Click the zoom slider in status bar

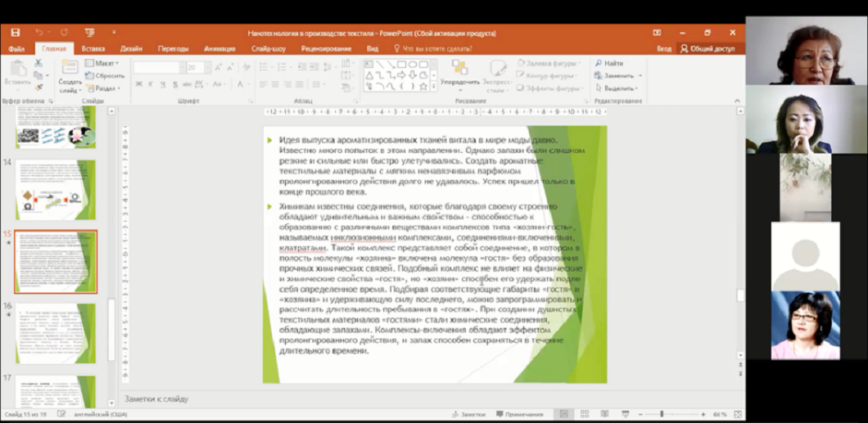[662, 414]
